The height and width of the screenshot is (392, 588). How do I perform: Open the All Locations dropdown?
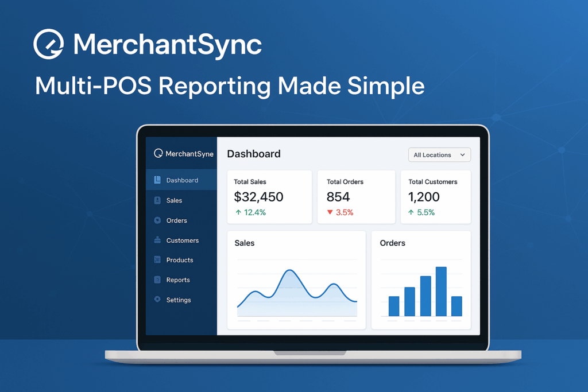(x=439, y=155)
